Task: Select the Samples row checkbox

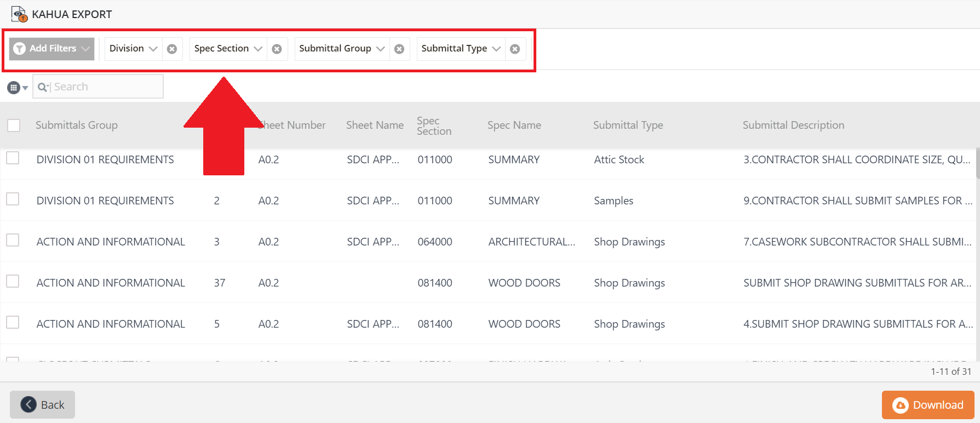Action: coord(13,199)
